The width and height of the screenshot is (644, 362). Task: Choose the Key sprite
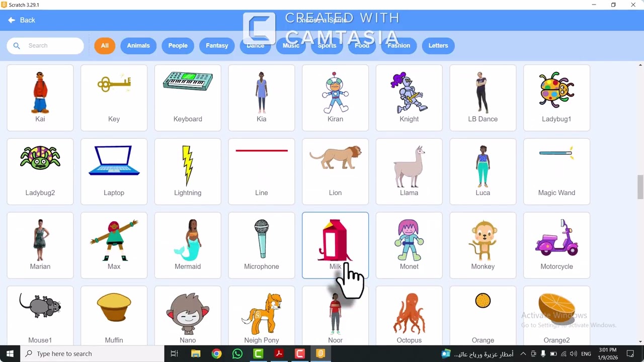click(x=114, y=98)
